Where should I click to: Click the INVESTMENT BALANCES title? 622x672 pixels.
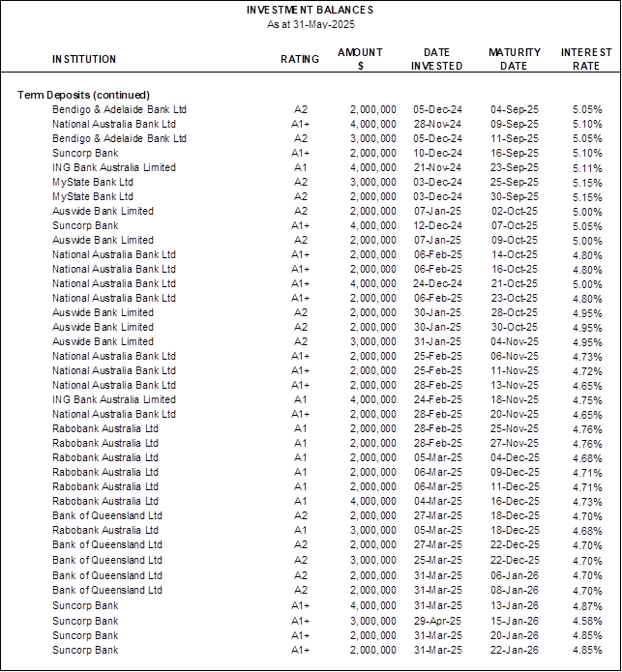[310, 10]
